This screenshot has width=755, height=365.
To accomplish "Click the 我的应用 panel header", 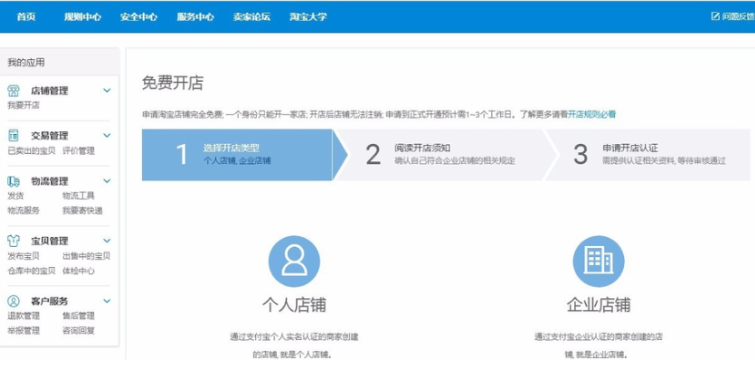I will 60,62.
